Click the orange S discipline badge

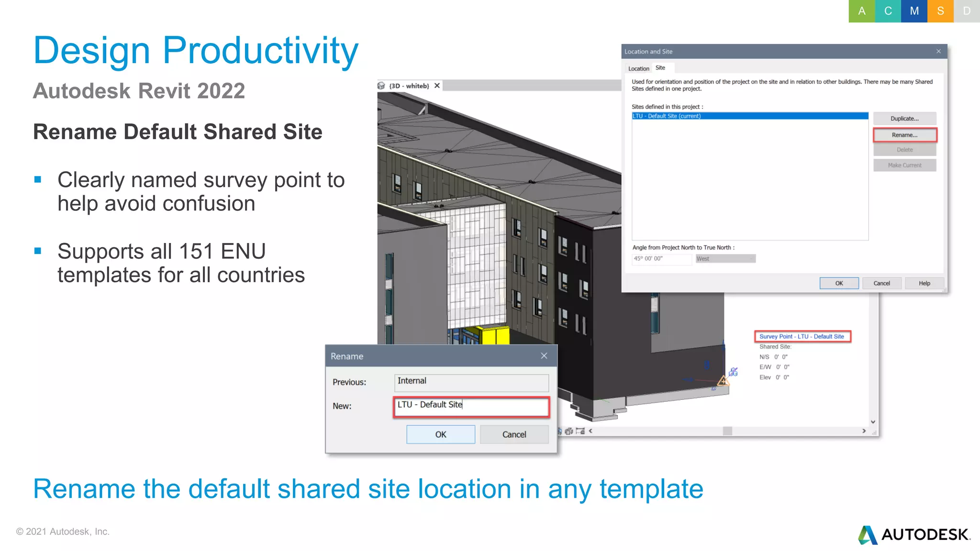point(941,11)
